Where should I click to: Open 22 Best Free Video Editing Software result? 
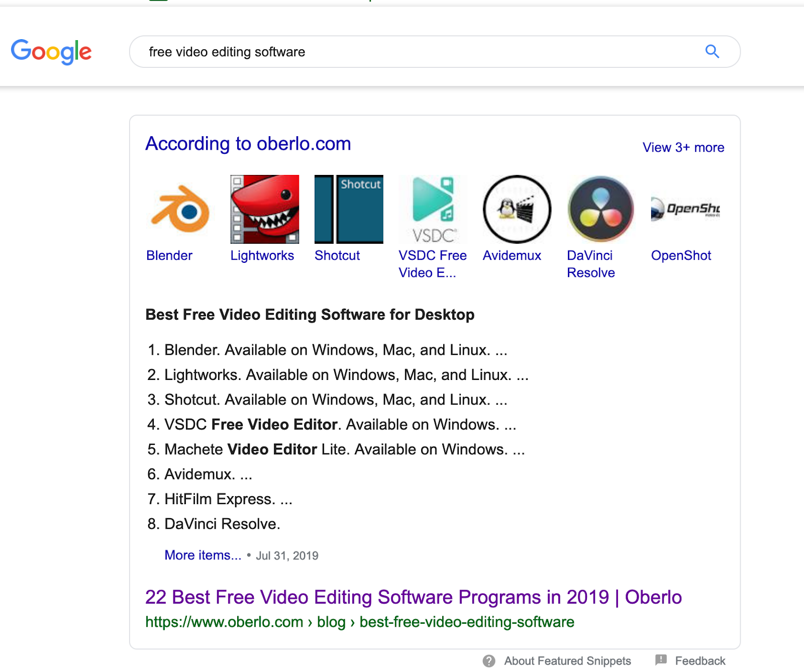pos(414,597)
